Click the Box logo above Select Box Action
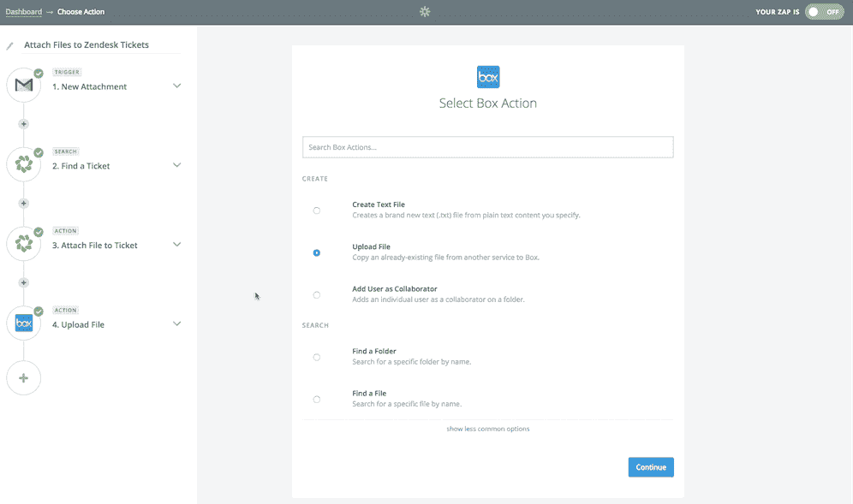This screenshot has width=853, height=504. (488, 77)
